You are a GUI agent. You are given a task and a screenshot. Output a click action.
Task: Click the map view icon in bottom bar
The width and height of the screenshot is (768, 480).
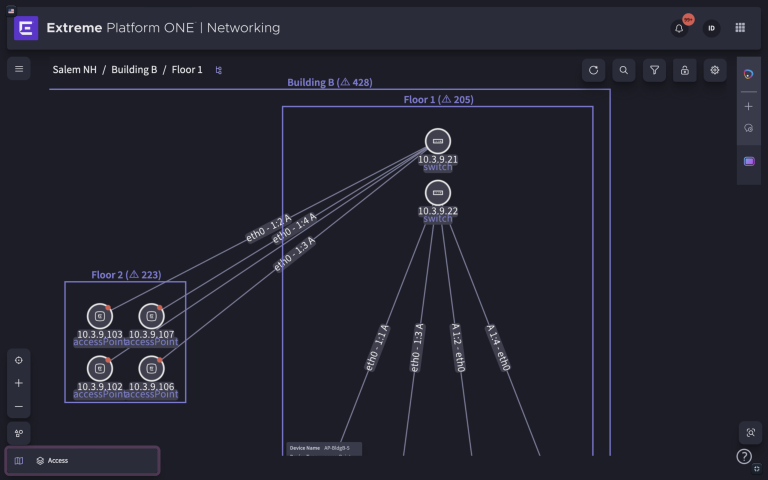[x=19, y=461]
